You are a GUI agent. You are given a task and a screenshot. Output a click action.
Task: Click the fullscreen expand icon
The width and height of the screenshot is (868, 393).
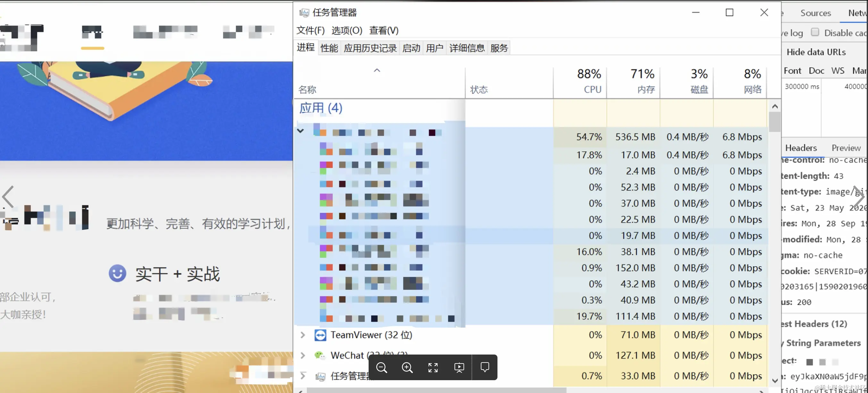click(433, 367)
